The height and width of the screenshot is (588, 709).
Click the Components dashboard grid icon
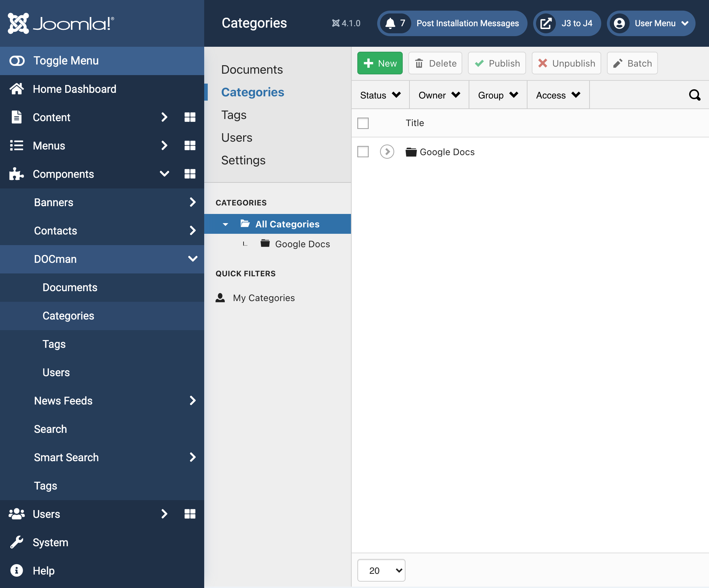click(190, 174)
